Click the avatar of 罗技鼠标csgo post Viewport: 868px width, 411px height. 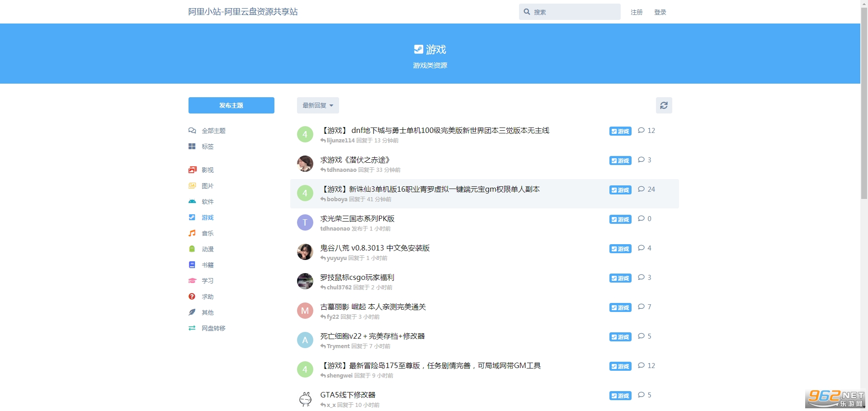tap(305, 281)
